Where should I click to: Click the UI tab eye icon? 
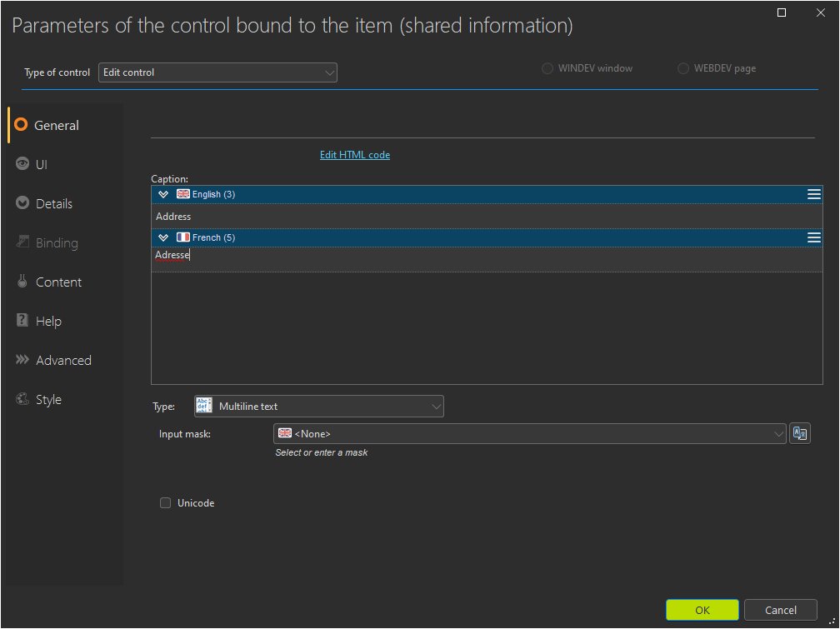click(22, 164)
